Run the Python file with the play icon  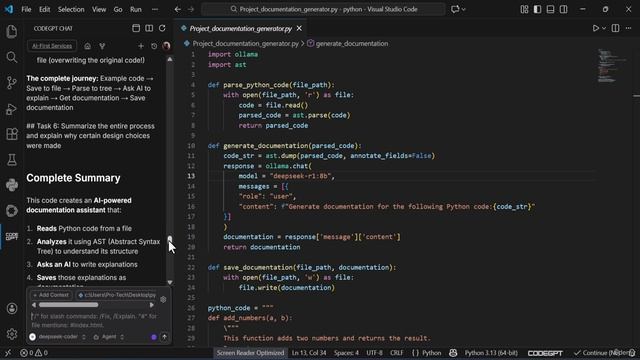[x=596, y=28]
